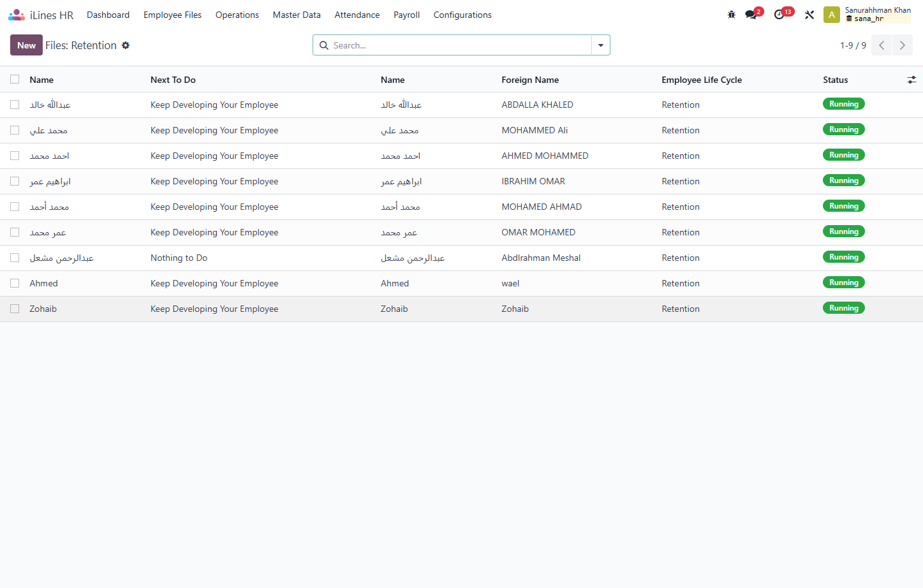
Task: Open the Sanurahhman Khan user name
Action: pyautogui.click(x=878, y=10)
